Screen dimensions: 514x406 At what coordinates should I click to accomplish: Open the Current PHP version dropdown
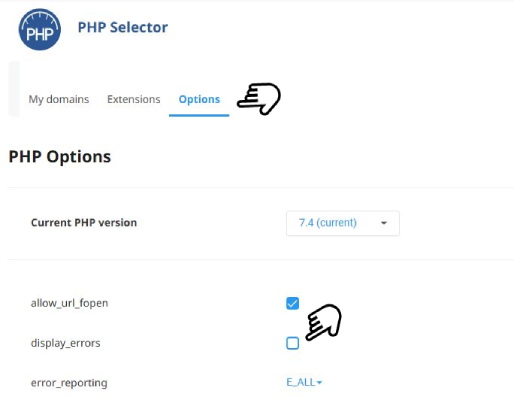tap(343, 223)
